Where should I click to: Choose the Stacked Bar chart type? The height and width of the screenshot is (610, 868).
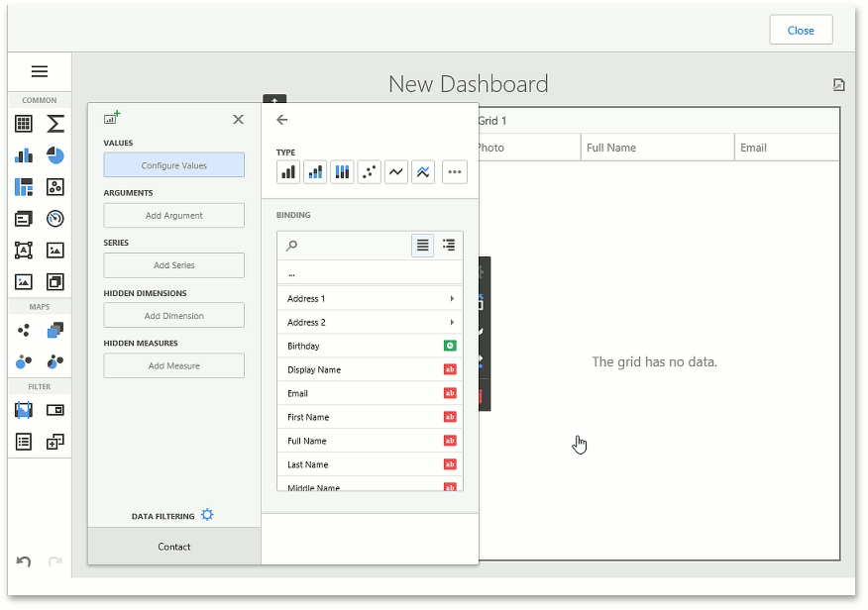click(315, 172)
